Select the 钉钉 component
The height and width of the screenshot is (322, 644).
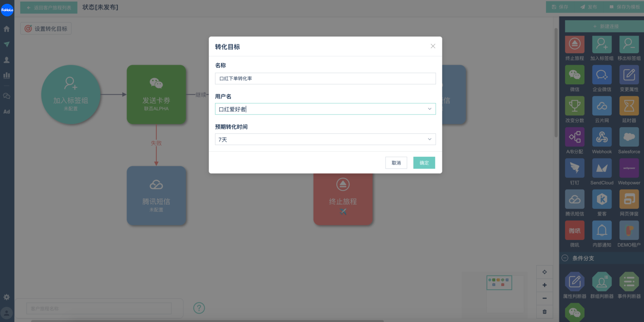pos(574,168)
